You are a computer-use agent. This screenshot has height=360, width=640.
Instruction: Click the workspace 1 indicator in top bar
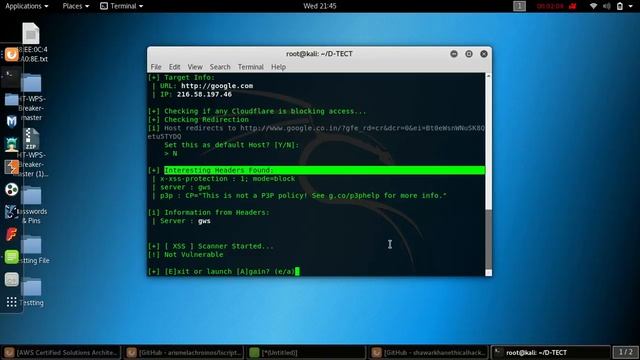coord(519,6)
